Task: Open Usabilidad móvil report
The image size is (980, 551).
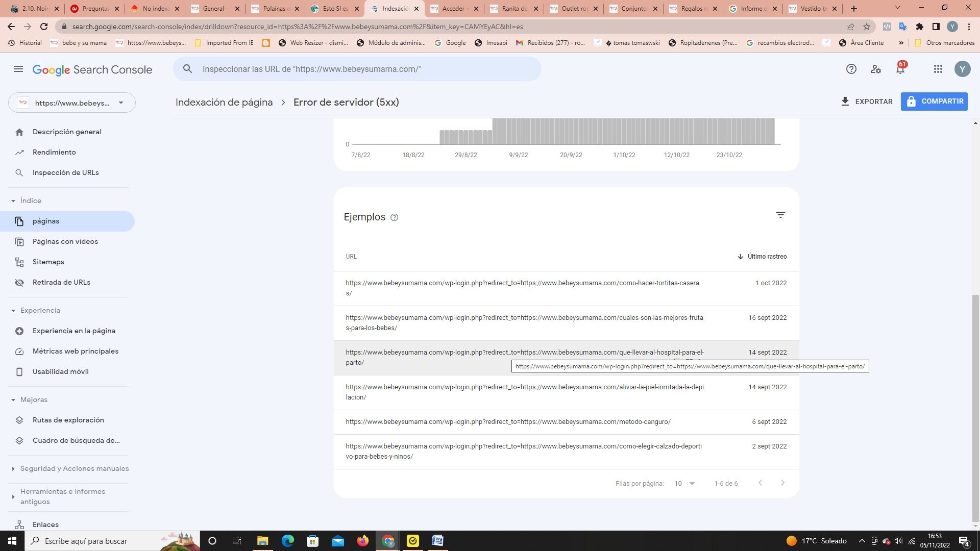Action: [x=67, y=371]
